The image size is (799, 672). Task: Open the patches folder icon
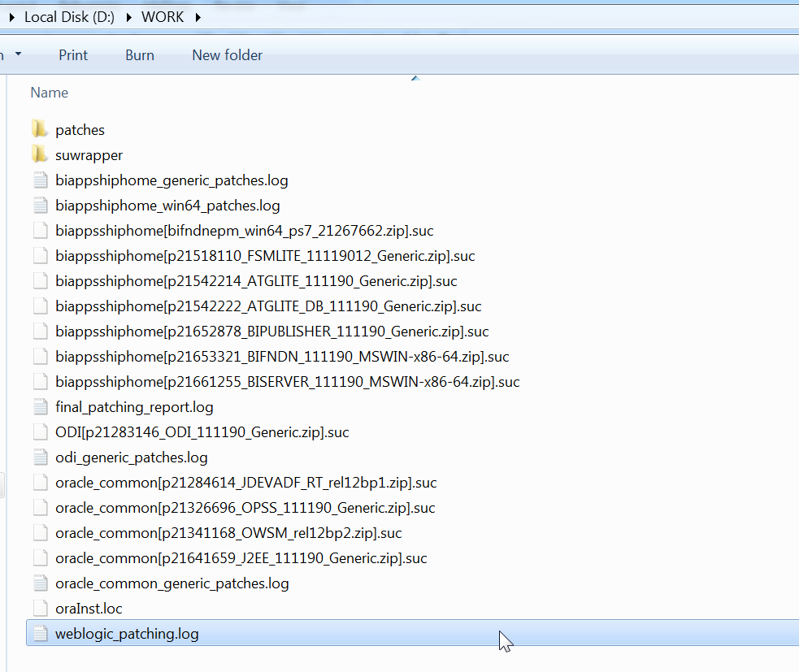40,129
